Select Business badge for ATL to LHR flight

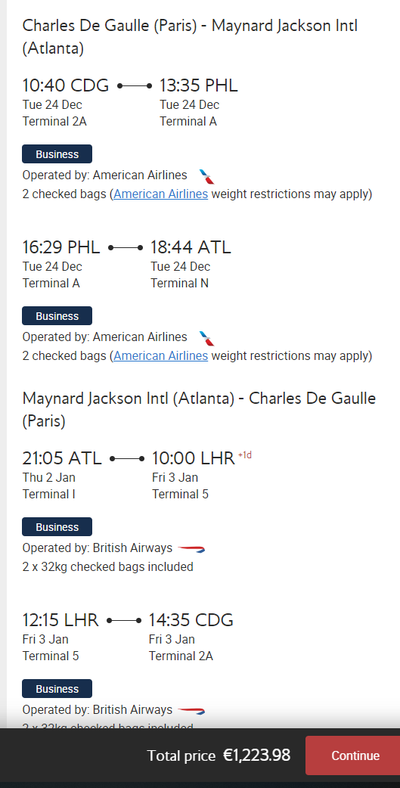pyautogui.click(x=57, y=527)
